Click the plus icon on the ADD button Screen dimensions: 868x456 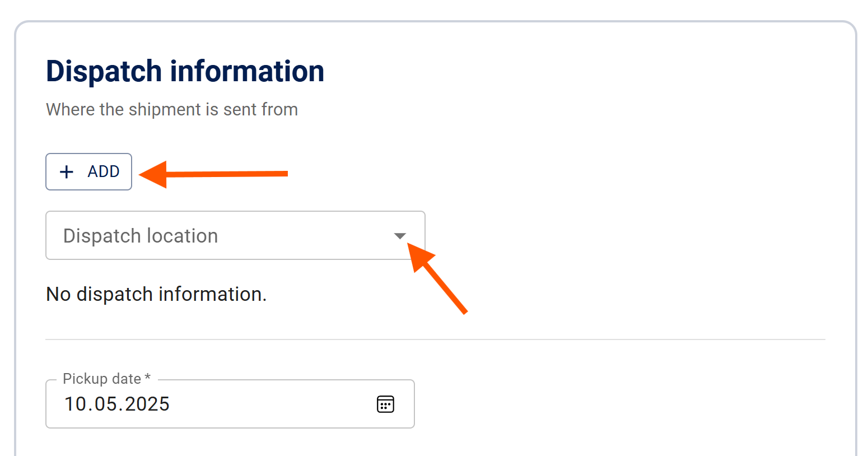pyautogui.click(x=67, y=171)
